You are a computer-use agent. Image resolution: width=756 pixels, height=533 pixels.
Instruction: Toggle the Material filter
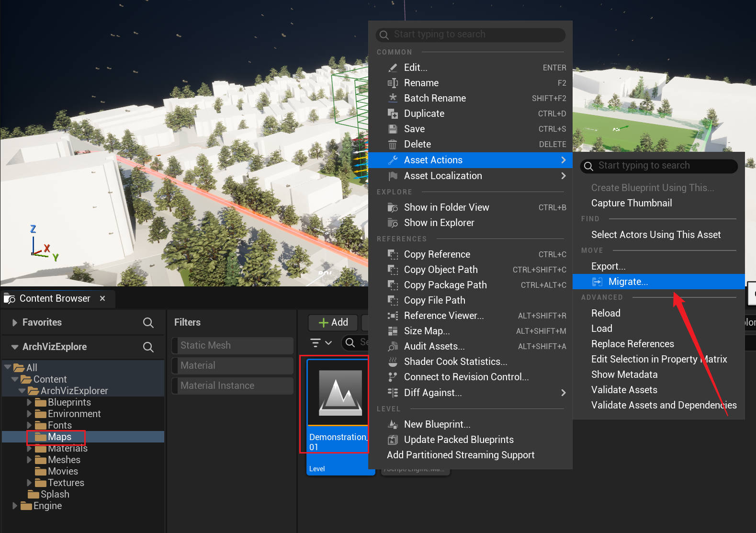pyautogui.click(x=233, y=365)
